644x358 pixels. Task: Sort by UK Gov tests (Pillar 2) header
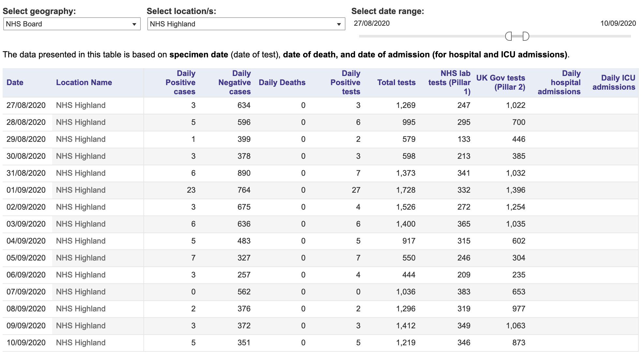click(501, 82)
